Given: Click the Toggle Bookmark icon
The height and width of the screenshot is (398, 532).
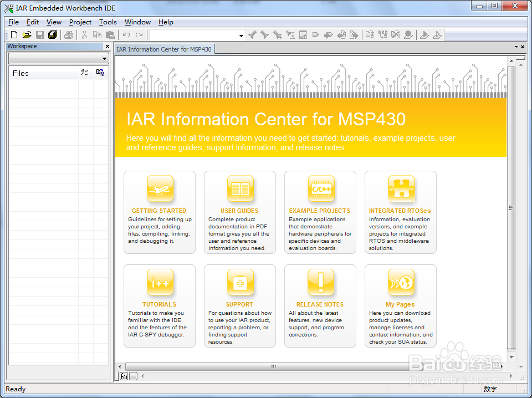Looking at the screenshot, I should tap(315, 34).
